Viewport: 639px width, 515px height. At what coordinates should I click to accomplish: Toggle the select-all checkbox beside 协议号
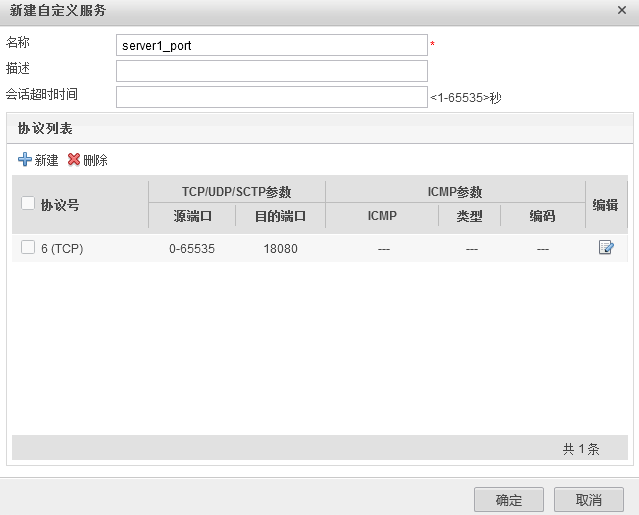28,204
